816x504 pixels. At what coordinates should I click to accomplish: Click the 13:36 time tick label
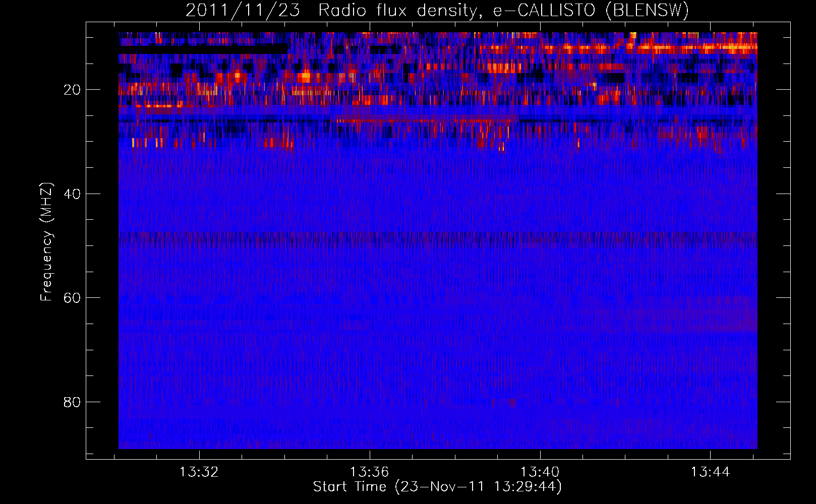[370, 472]
